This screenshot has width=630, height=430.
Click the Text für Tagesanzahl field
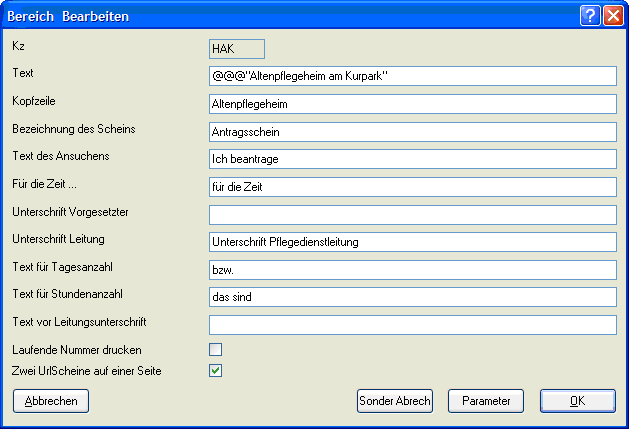coord(412,270)
